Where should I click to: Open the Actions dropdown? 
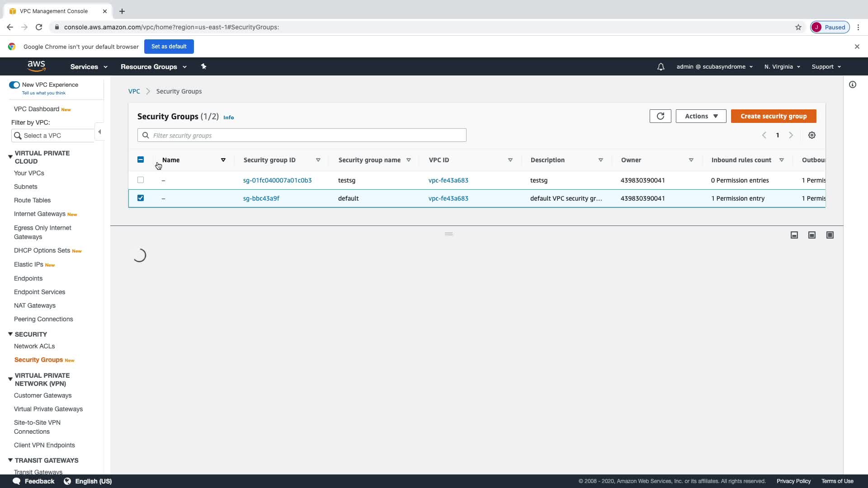point(701,116)
